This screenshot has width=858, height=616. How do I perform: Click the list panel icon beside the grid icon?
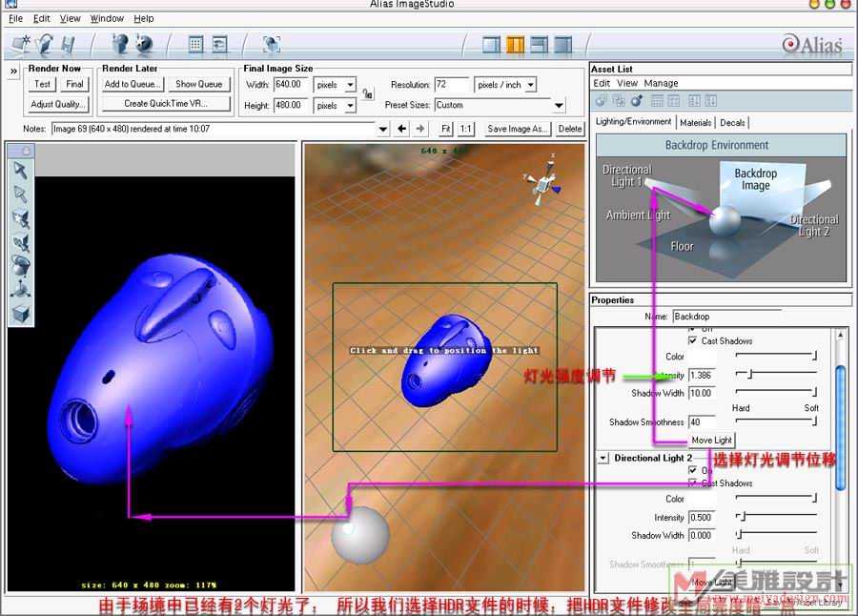[220, 45]
